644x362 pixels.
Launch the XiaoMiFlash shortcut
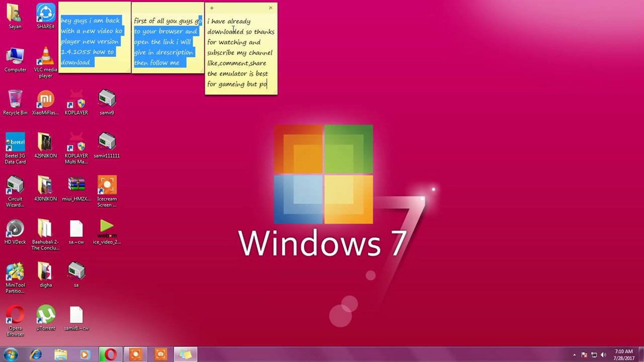(x=46, y=103)
